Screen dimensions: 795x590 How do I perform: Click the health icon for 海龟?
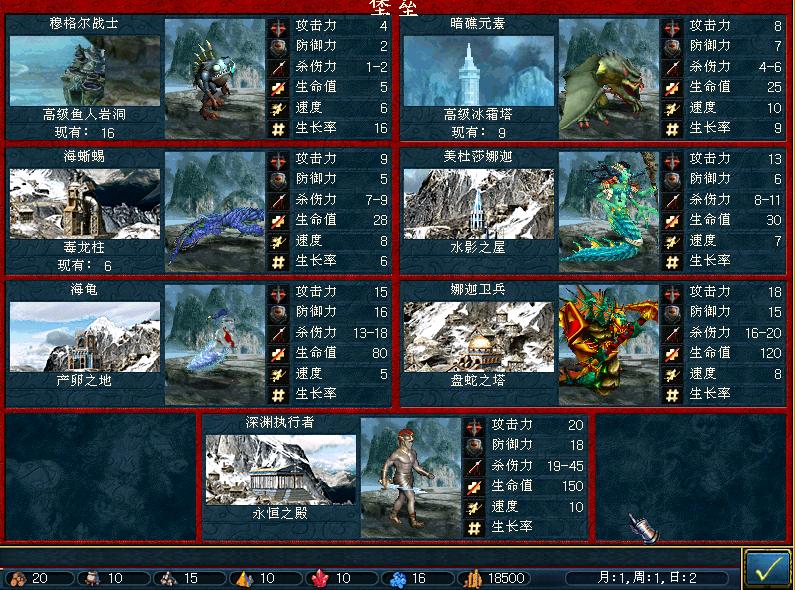[278, 354]
